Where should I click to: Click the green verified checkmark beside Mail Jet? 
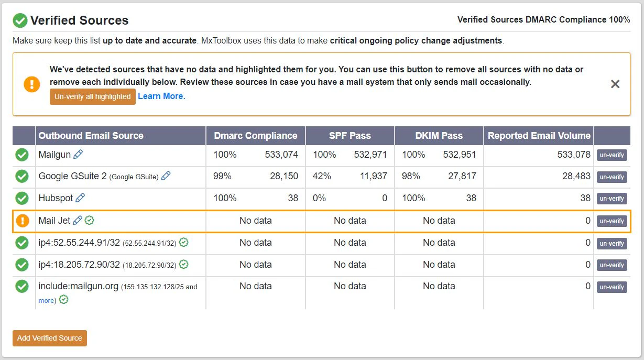coord(89,221)
